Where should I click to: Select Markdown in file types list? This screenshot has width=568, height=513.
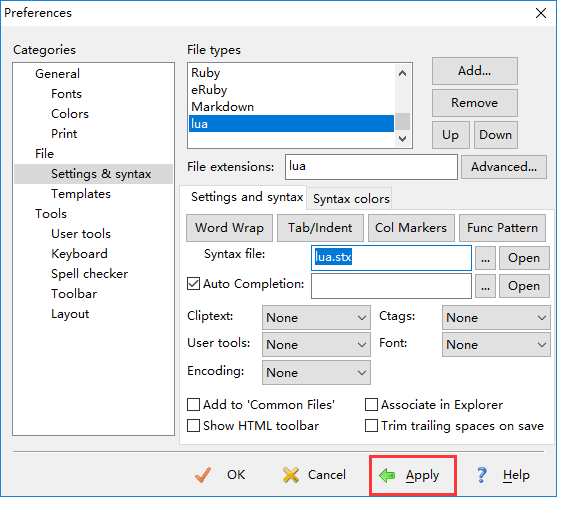[291, 107]
